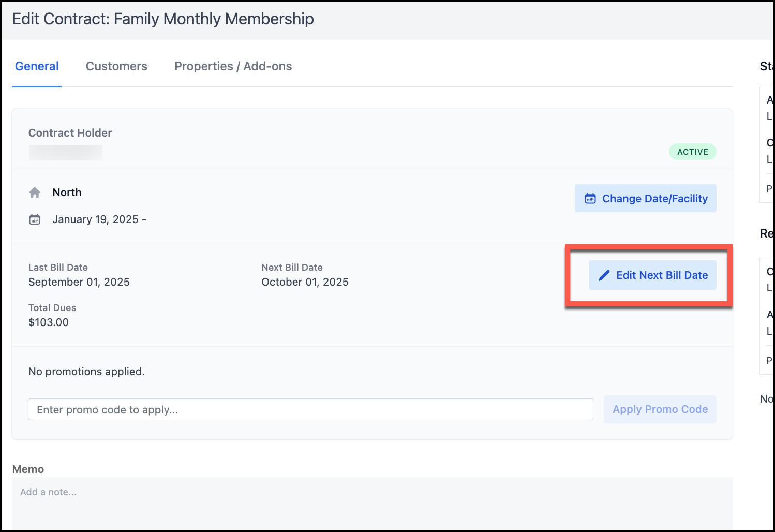Click calendar icon beside January 19, 2025
The width and height of the screenshot is (775, 532).
[35, 219]
